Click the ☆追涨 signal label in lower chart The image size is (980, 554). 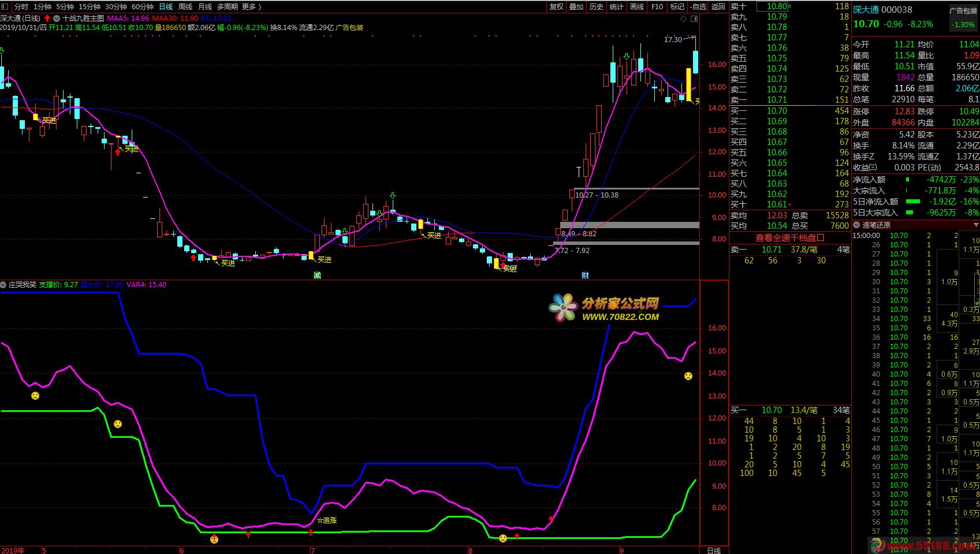(326, 520)
